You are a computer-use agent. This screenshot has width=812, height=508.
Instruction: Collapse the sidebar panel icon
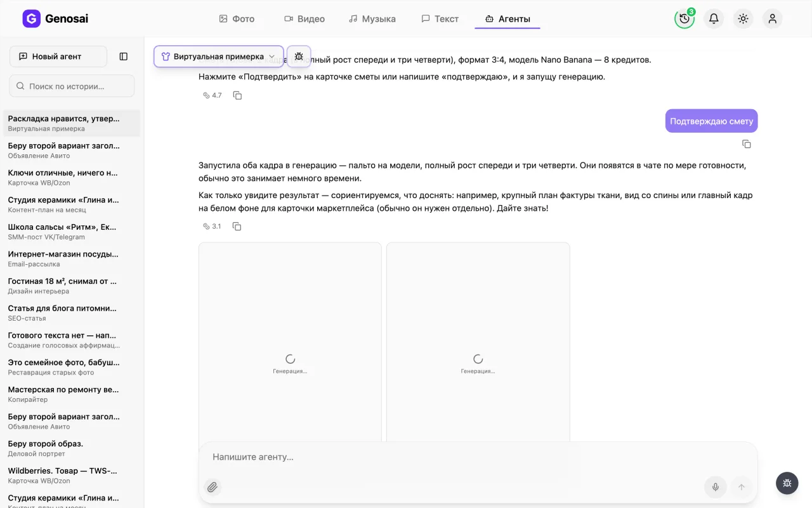pos(124,57)
